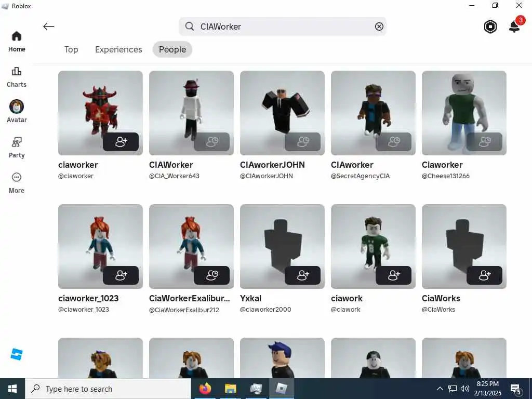Click username @Cheese131266
The width and height of the screenshot is (532, 399).
[445, 176]
